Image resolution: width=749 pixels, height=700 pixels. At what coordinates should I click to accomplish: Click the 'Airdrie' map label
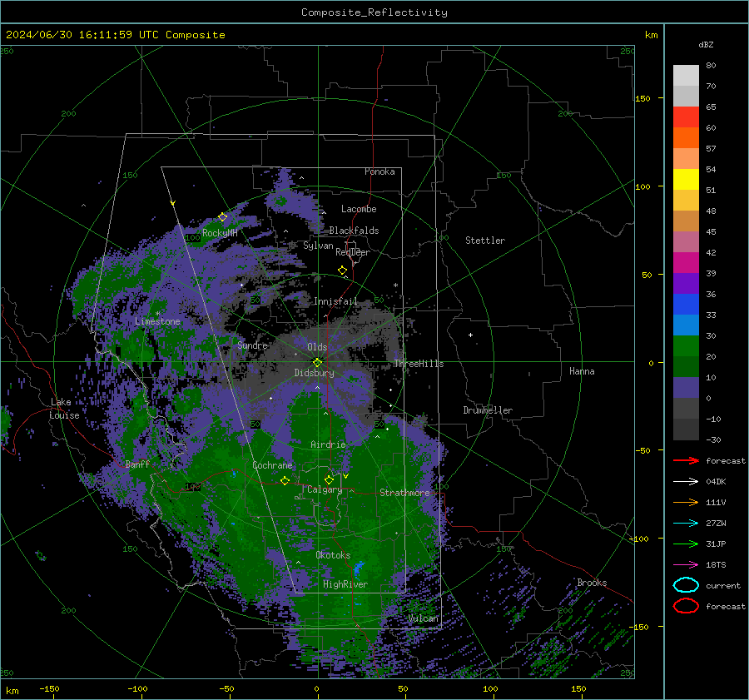328,444
